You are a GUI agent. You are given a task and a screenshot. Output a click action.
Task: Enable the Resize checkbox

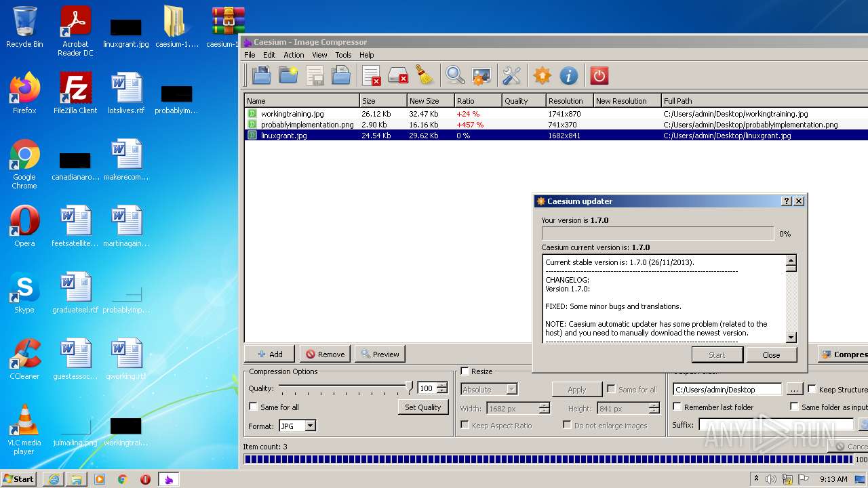click(465, 371)
